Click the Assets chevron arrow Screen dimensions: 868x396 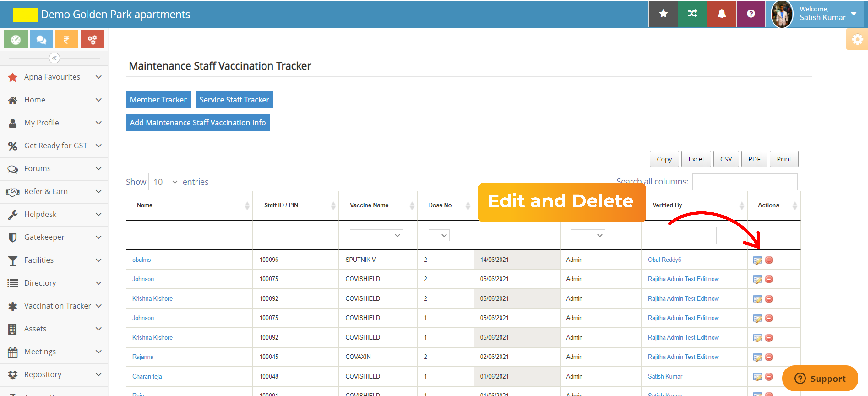(x=98, y=329)
